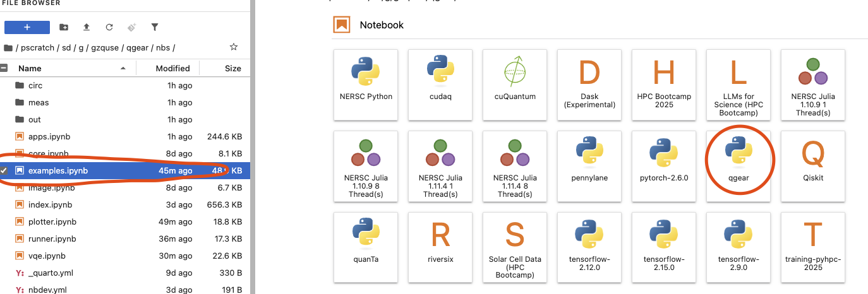Image resolution: width=868 pixels, height=294 pixels.
Task: Toggle the select-all checkbox in header
Action: coord(4,68)
